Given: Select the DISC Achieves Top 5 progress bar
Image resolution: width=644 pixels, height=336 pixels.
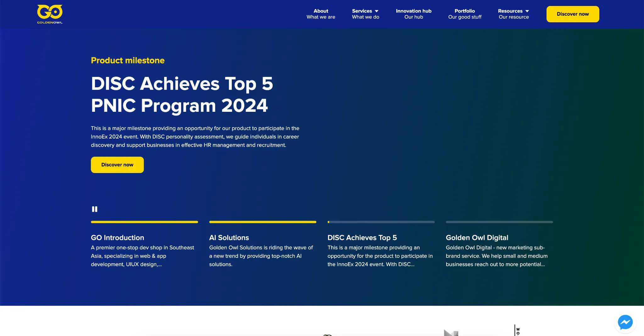Looking at the screenshot, I should click(x=381, y=222).
